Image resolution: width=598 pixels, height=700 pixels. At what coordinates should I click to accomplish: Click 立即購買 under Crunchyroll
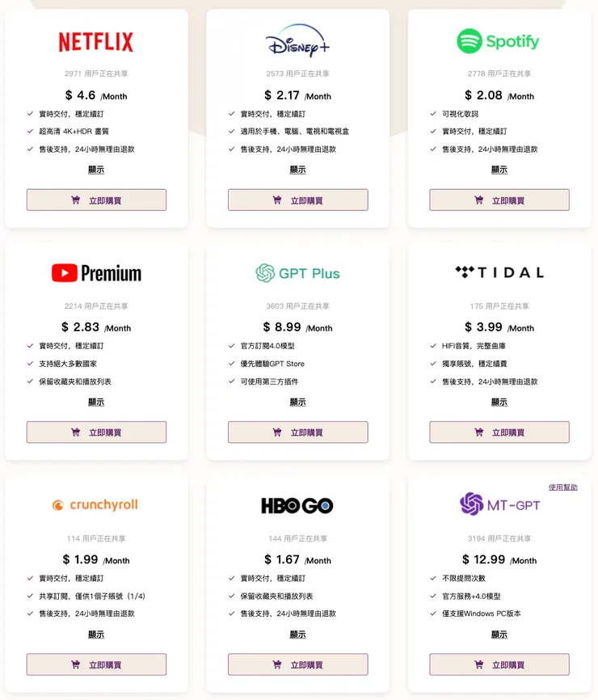(x=96, y=664)
